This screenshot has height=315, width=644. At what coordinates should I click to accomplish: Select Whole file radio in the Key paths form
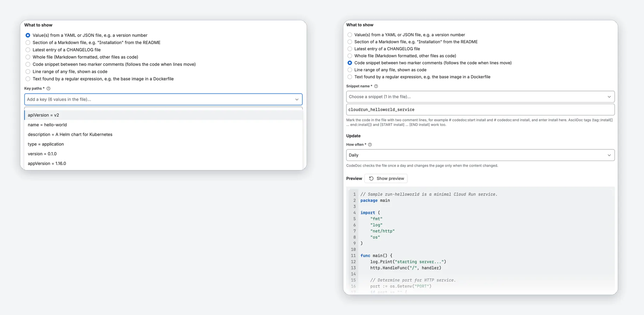click(28, 57)
